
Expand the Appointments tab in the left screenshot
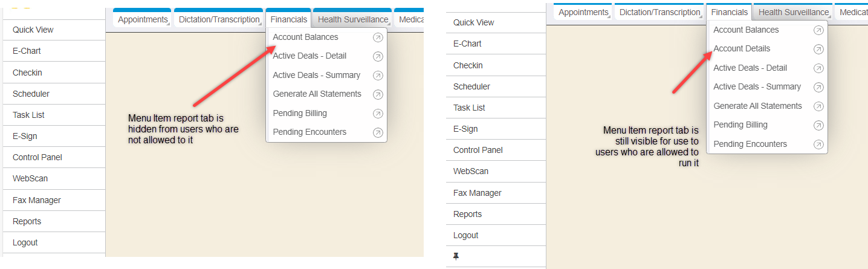pyautogui.click(x=143, y=19)
